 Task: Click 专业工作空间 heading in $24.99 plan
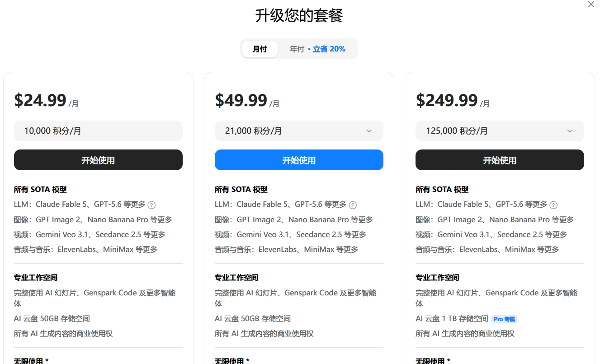tap(36, 278)
